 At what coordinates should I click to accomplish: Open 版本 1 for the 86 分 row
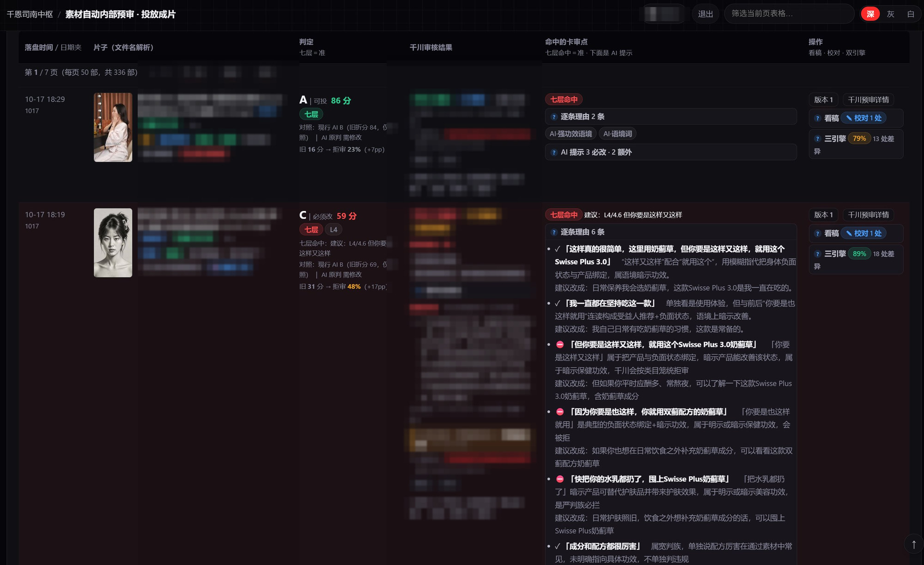tap(823, 100)
